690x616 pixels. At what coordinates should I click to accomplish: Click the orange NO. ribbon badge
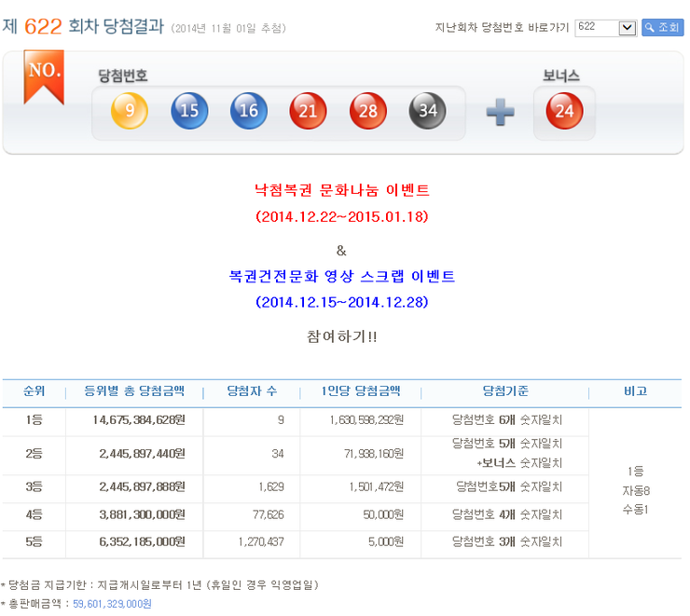(44, 77)
